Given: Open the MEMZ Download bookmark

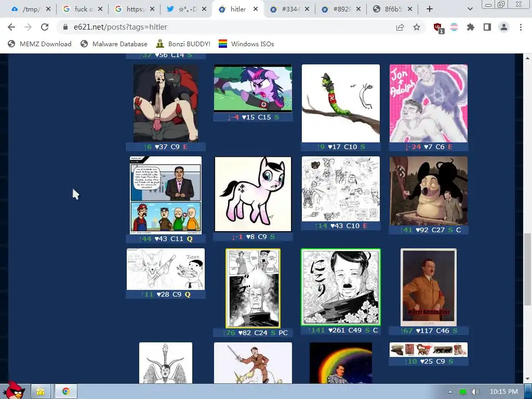Looking at the screenshot, I should [x=39, y=44].
